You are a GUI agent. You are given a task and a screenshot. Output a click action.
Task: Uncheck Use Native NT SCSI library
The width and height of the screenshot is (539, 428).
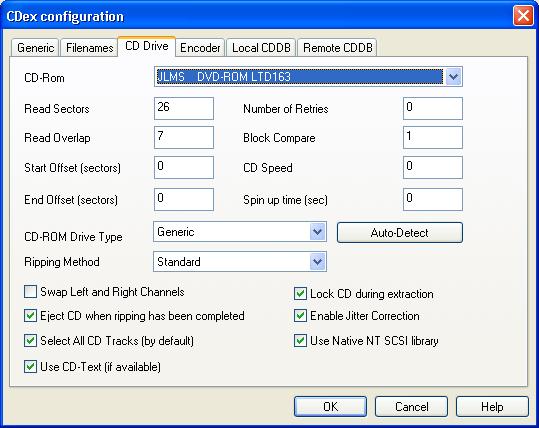(300, 341)
